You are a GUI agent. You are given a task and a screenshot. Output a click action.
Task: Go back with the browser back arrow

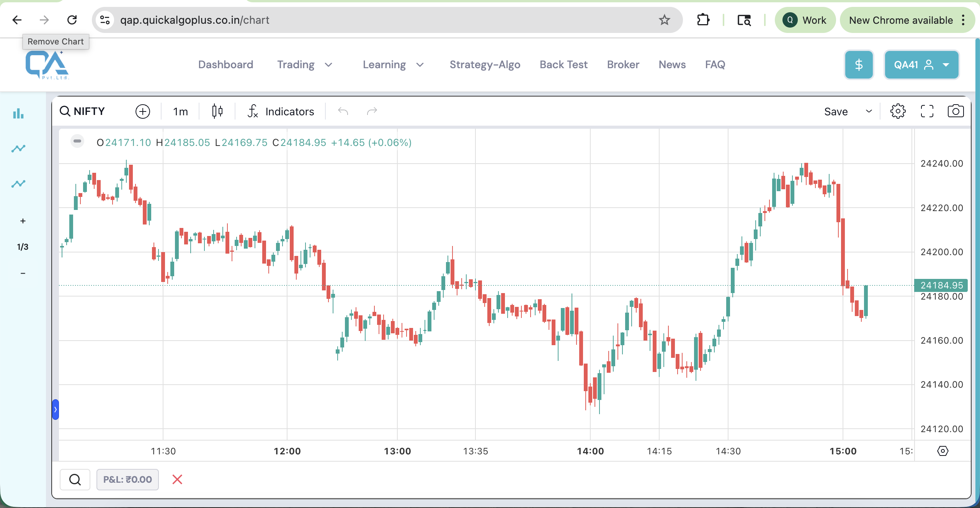click(x=17, y=20)
